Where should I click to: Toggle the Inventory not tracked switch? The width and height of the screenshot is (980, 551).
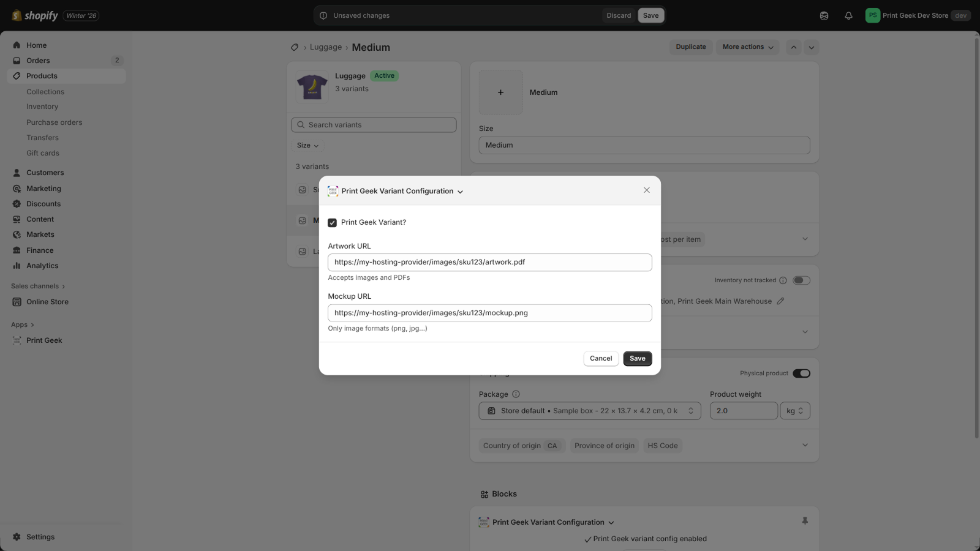pos(801,280)
